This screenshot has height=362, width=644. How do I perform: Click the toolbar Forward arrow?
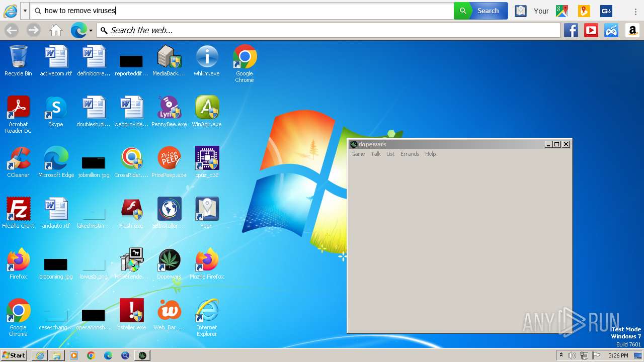click(x=33, y=31)
